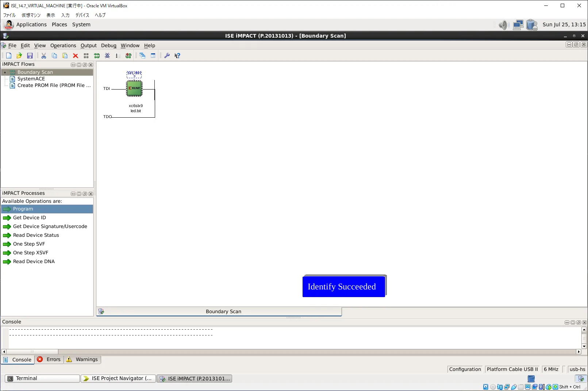Click the Save toolbar icon
This screenshot has width=588, height=391.
[x=30, y=56]
